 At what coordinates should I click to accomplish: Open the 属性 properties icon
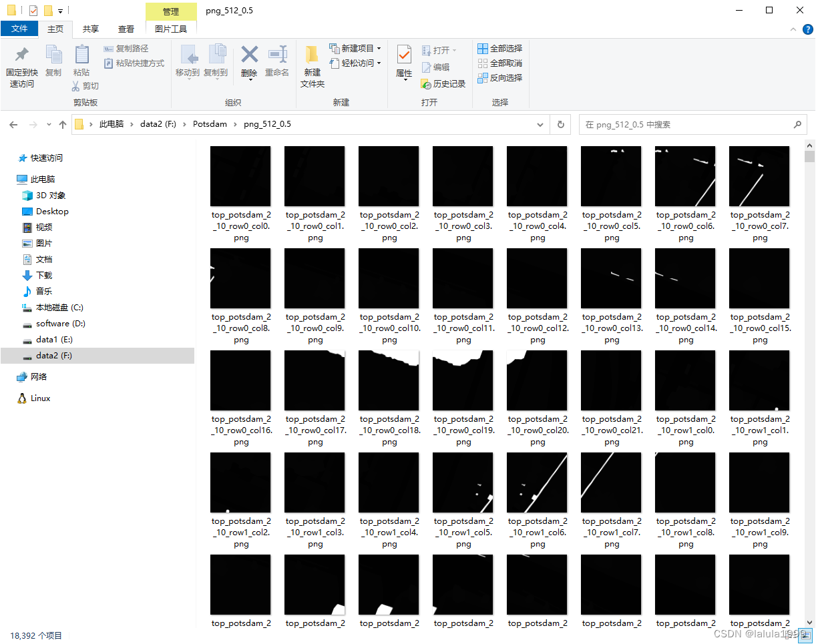click(x=404, y=54)
